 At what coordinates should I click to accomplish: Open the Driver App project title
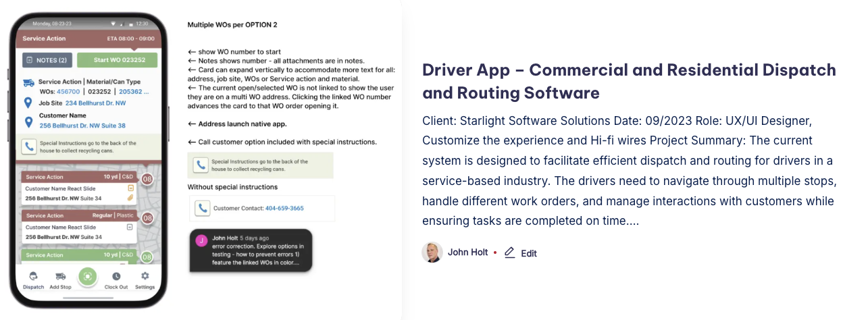point(629,81)
